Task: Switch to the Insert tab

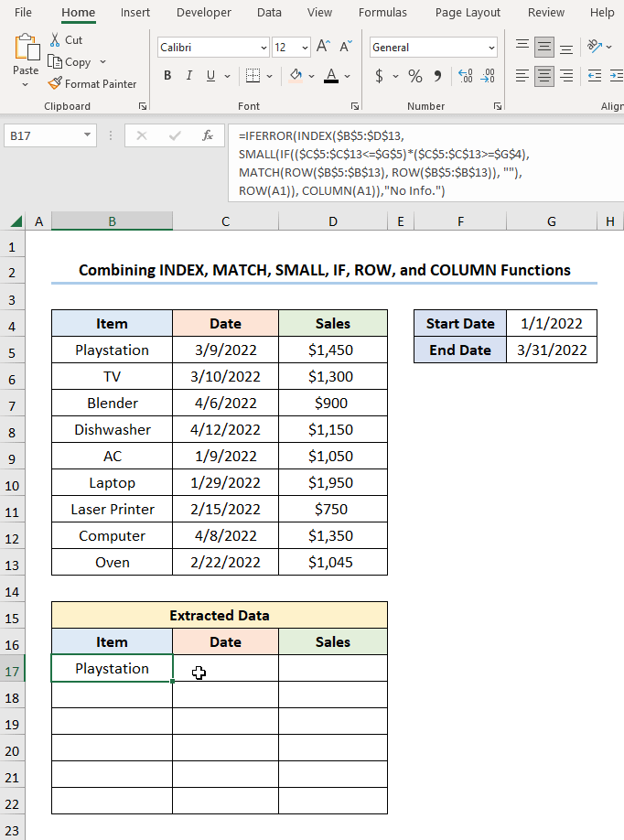Action: click(135, 12)
